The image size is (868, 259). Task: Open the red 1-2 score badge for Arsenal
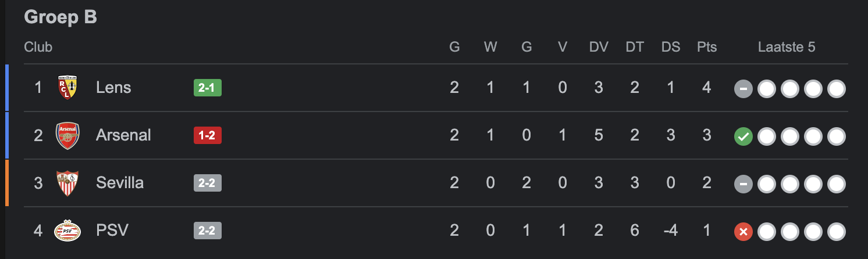(x=208, y=135)
